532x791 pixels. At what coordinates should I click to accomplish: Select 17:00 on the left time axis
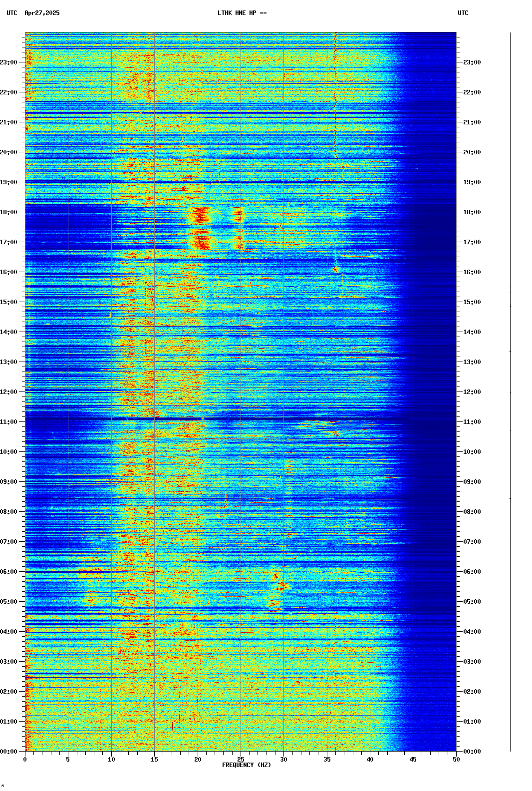click(8, 242)
